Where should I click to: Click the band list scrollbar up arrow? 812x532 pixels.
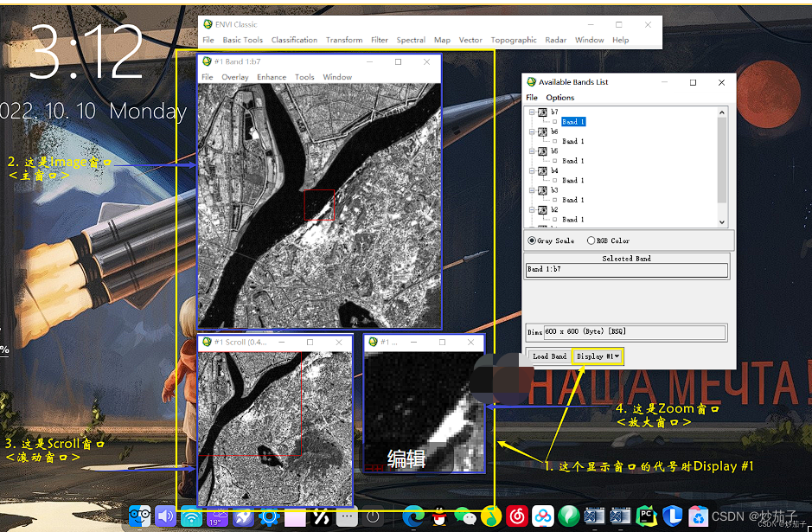coord(722,112)
